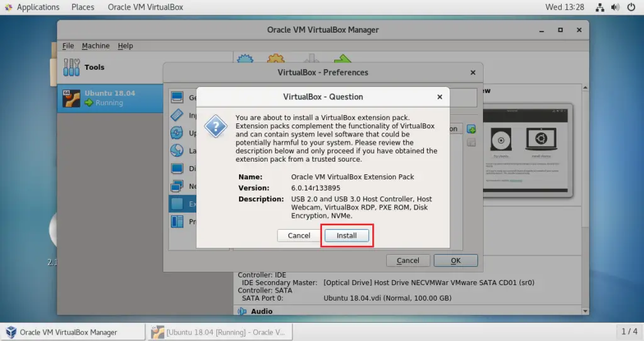Click the volume speaker icon
Viewport: 644px width, 341px height.
pos(615,7)
